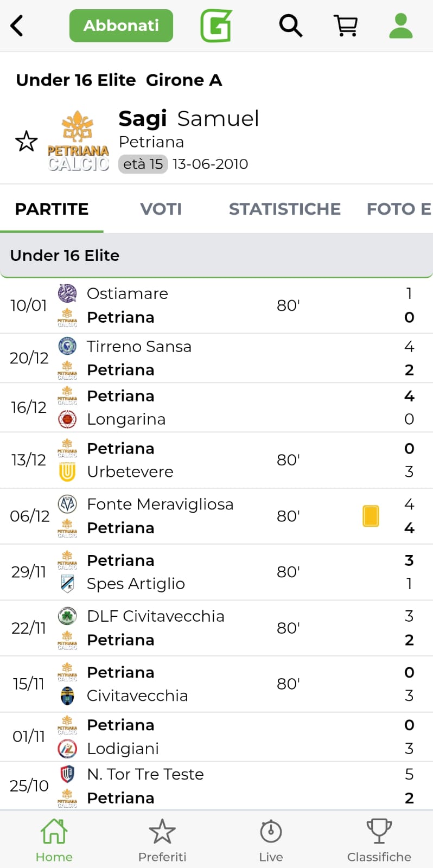Screen dimensions: 433x868
Task: Tap the back arrow icon
Action: point(17,25)
